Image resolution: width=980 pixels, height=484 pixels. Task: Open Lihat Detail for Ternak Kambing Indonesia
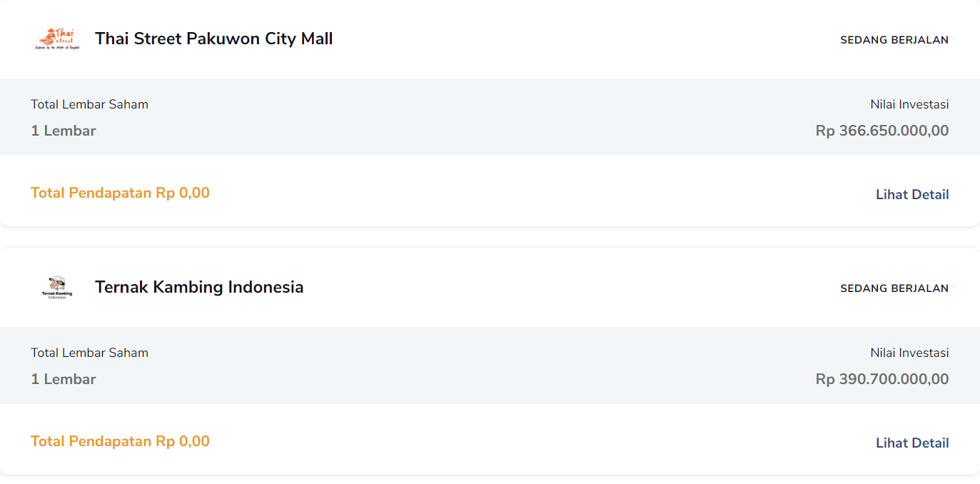click(x=912, y=443)
